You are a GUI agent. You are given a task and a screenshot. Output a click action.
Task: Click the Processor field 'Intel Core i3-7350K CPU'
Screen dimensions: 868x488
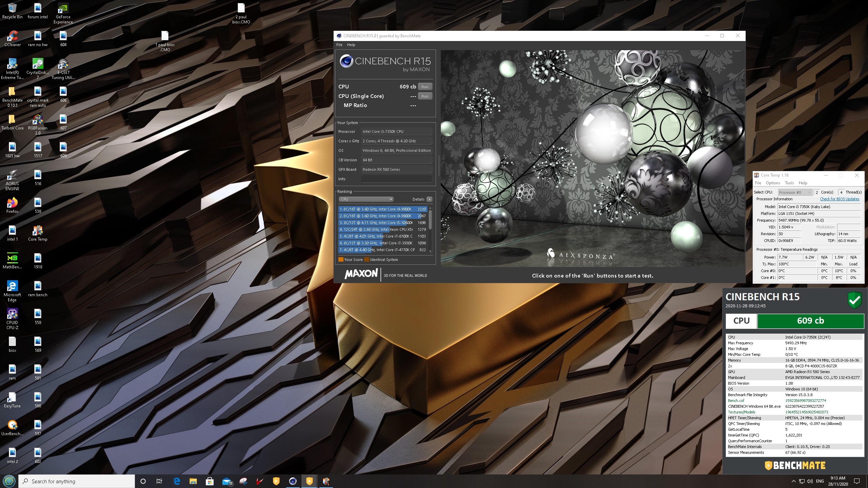click(x=397, y=131)
